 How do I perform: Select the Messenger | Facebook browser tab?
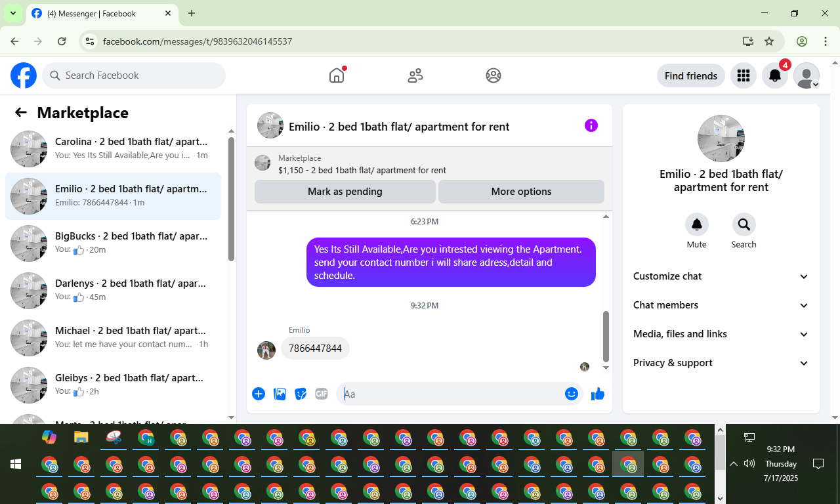click(x=102, y=14)
